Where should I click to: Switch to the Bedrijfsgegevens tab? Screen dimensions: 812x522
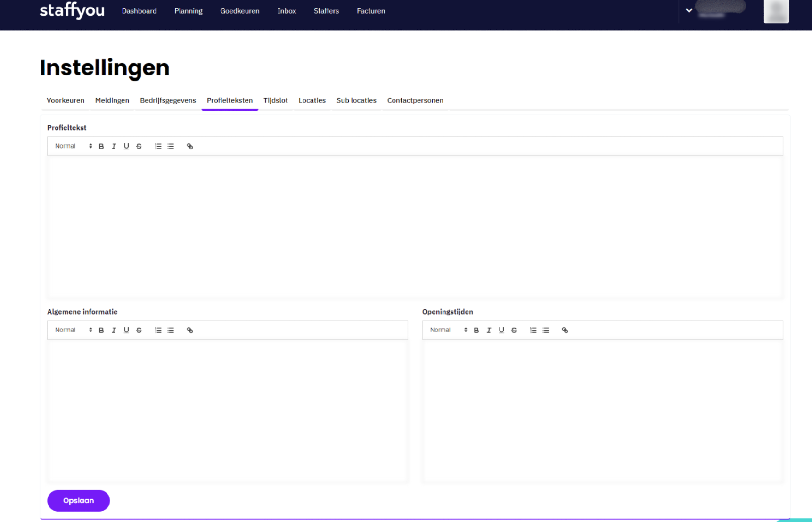coord(168,100)
